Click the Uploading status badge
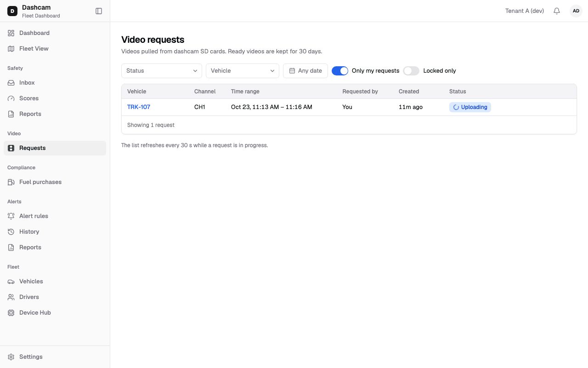The width and height of the screenshot is (588, 368). point(470,107)
